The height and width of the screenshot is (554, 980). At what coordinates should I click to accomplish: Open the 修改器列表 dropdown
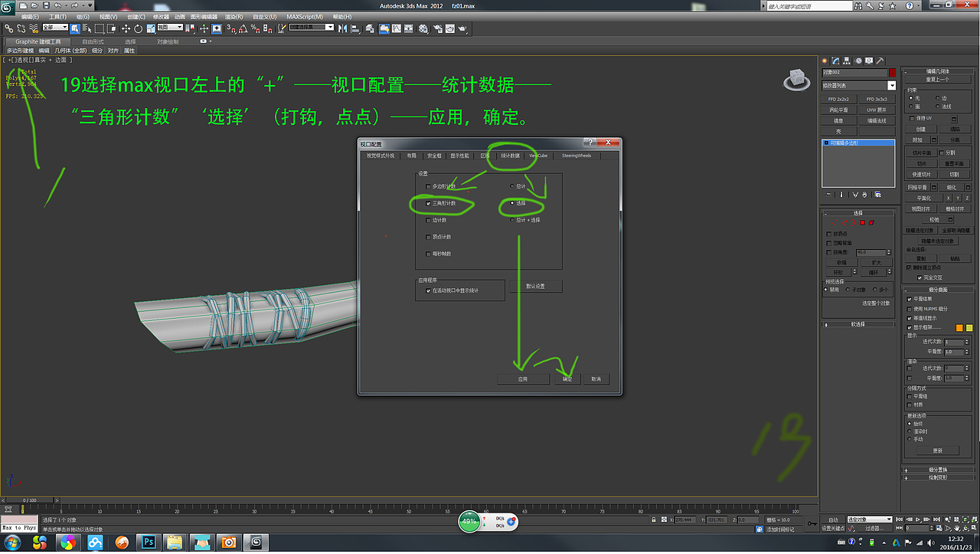tap(858, 86)
